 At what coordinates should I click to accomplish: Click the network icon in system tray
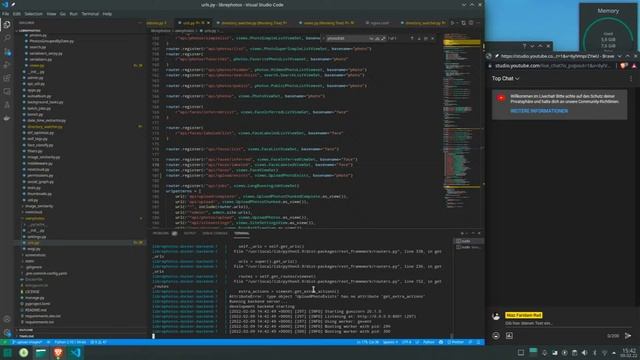604,353
